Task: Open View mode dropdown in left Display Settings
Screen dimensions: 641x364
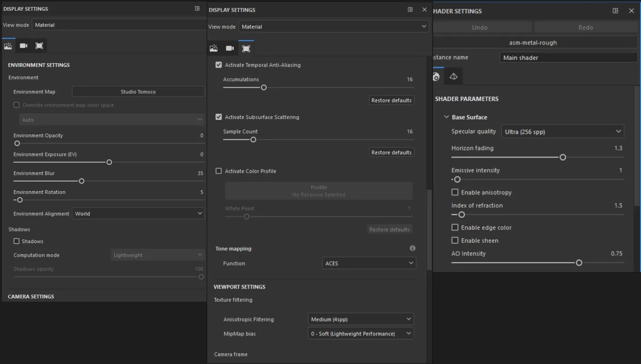Action: coord(119,25)
